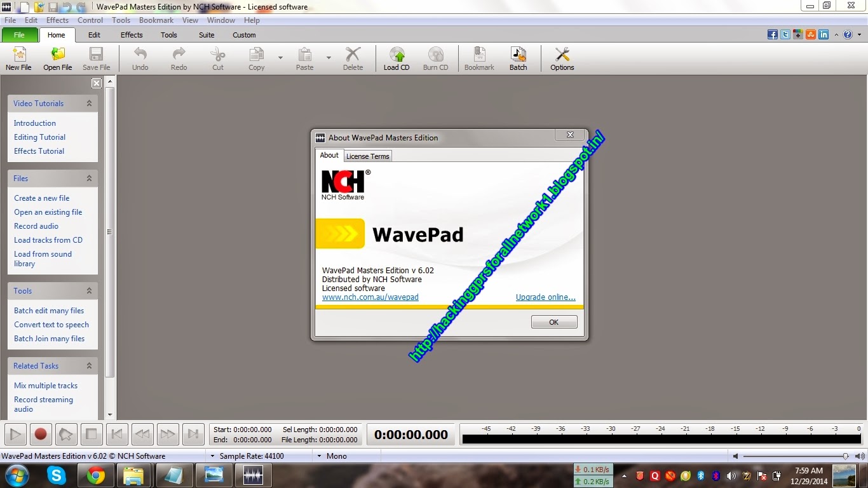Click the Undo toolbar icon
This screenshot has width=868, height=488.
coord(140,58)
